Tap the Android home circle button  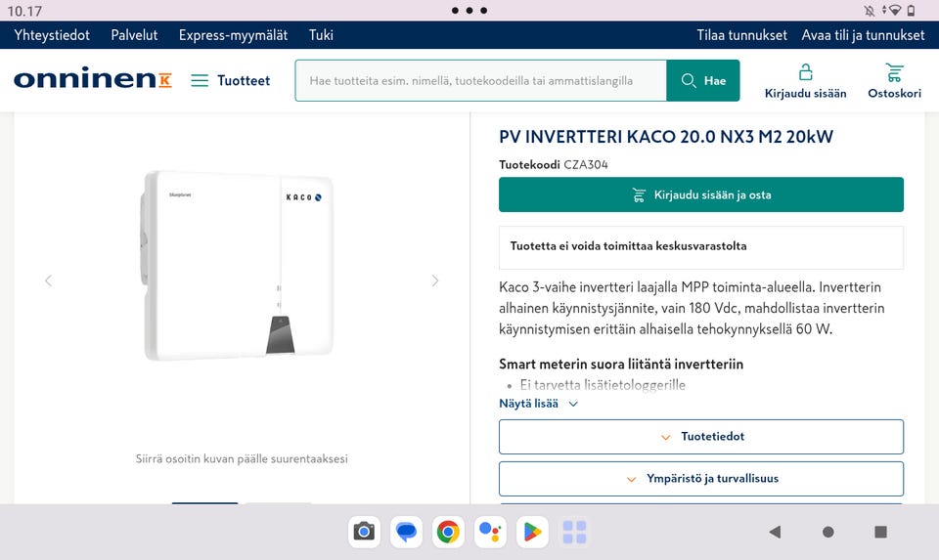[828, 532]
